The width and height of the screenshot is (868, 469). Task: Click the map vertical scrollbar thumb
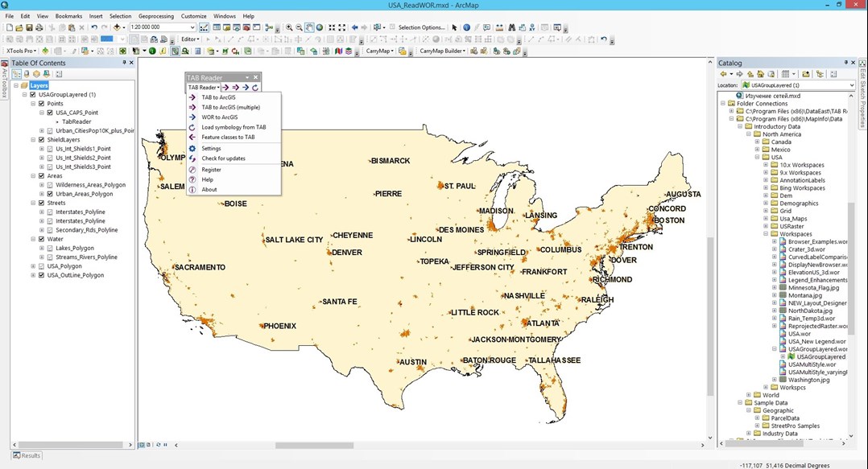(x=710, y=315)
